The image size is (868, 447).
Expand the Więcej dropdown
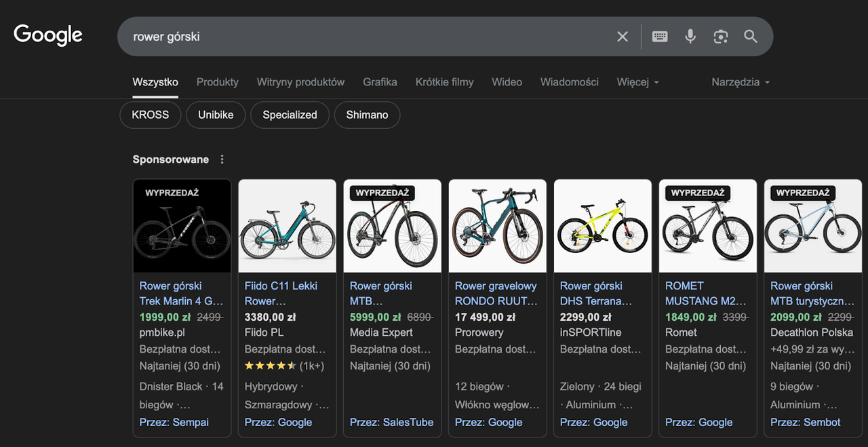pos(637,81)
